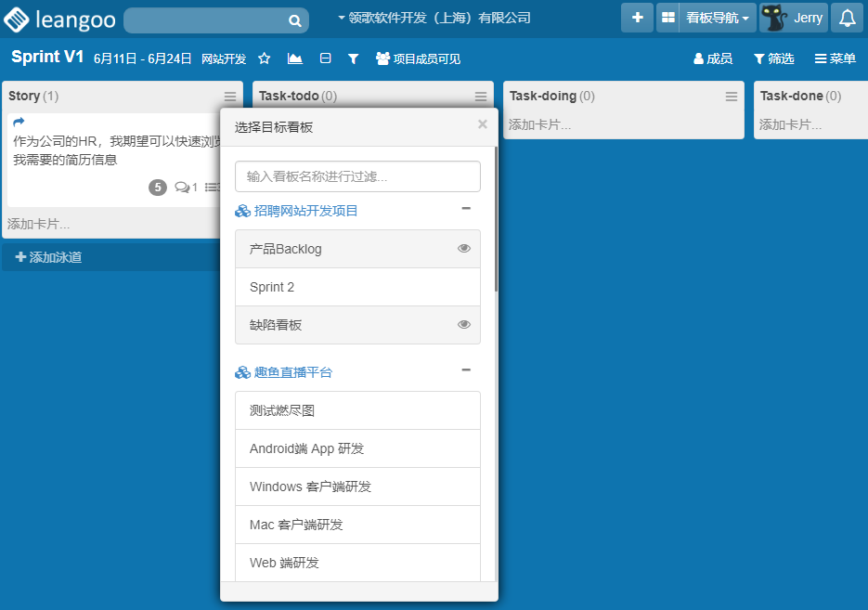Click the board name filter input field
Image resolution: width=868 pixels, height=610 pixels.
pyautogui.click(x=357, y=176)
